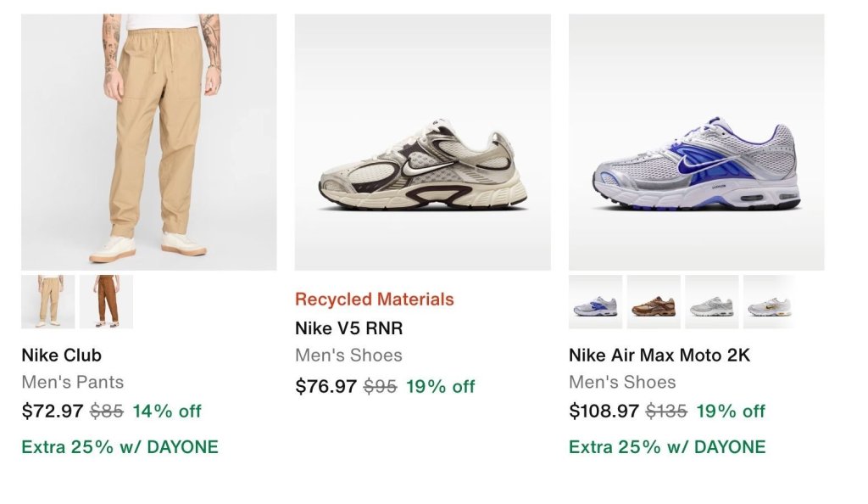Open the Nike V5 RNR shoe image
Image resolution: width=868 pixels, height=504 pixels.
(x=422, y=143)
